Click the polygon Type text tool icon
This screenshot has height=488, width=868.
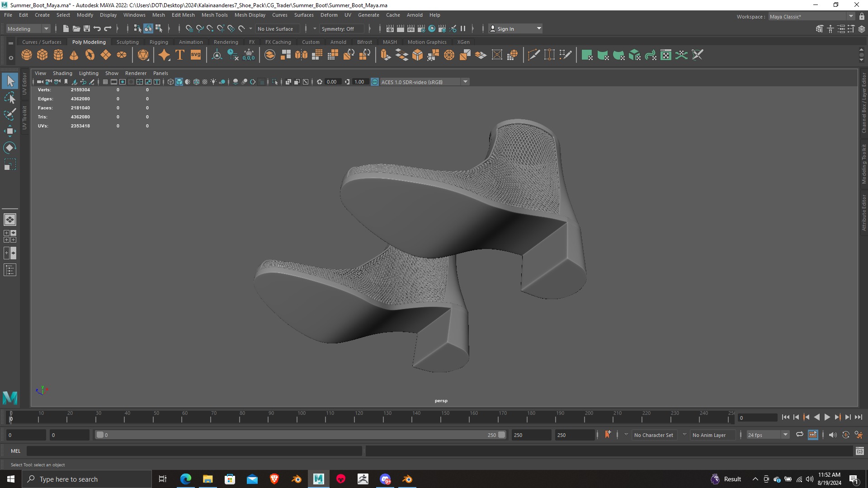(x=180, y=55)
